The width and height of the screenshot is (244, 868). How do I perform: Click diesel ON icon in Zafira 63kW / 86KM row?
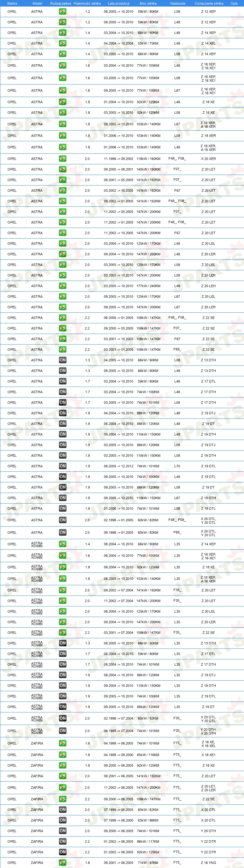63,820
